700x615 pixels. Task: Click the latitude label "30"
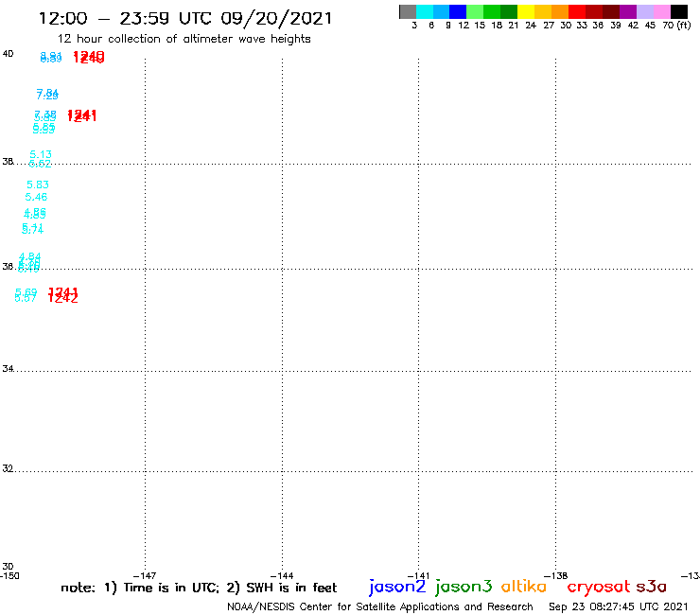pyautogui.click(x=8, y=567)
